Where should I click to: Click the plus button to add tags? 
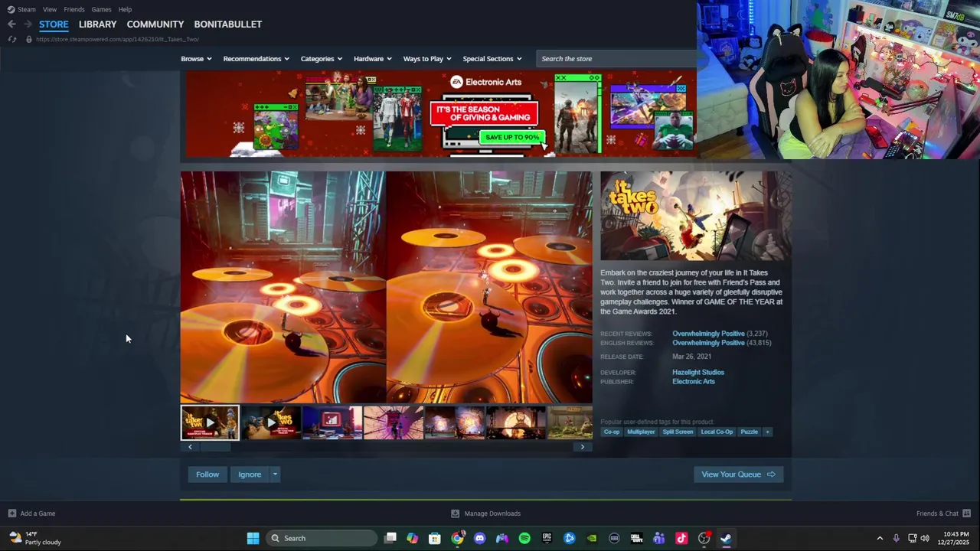(x=768, y=432)
